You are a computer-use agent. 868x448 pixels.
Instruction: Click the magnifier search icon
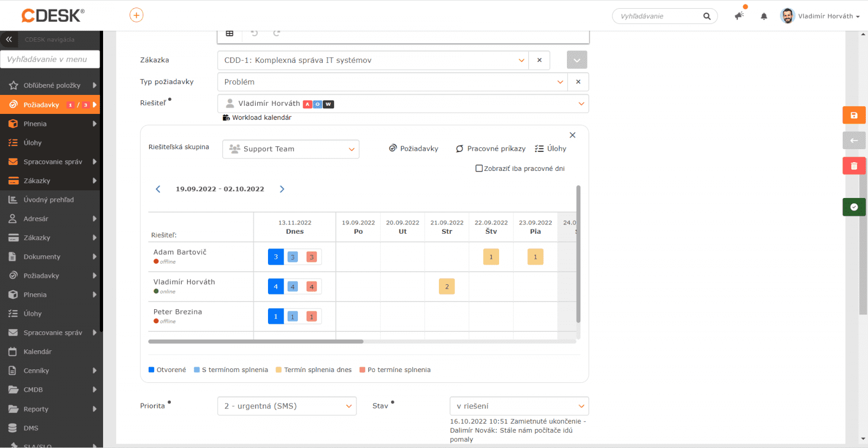click(x=707, y=16)
